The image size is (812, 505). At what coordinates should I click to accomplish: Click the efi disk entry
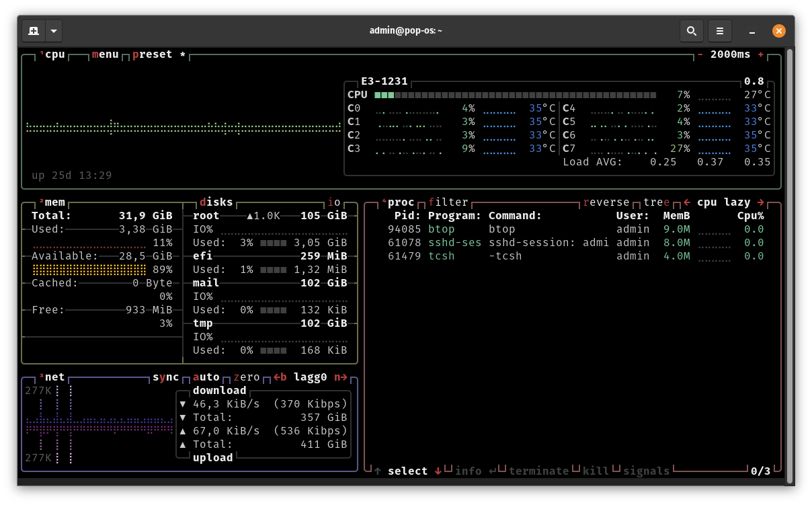coord(203,256)
